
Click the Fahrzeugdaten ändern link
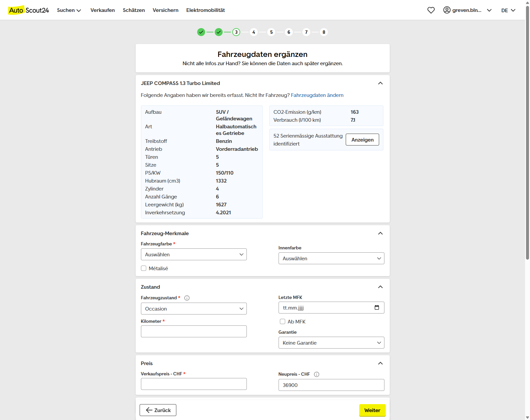pyautogui.click(x=317, y=95)
